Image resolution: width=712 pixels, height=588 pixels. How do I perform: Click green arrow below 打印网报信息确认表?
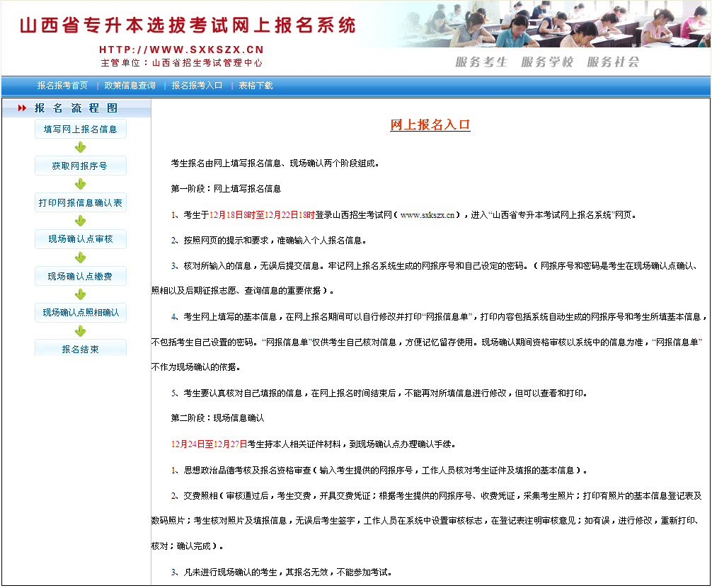pyautogui.click(x=81, y=221)
